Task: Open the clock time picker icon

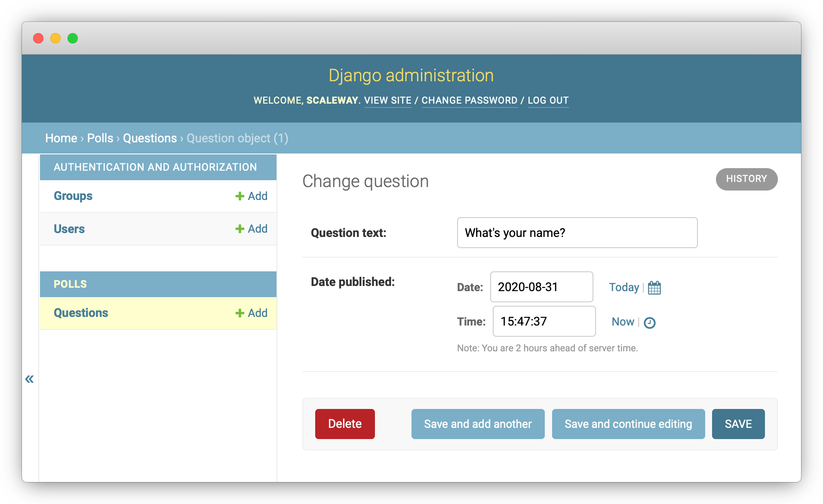Action: coord(649,323)
